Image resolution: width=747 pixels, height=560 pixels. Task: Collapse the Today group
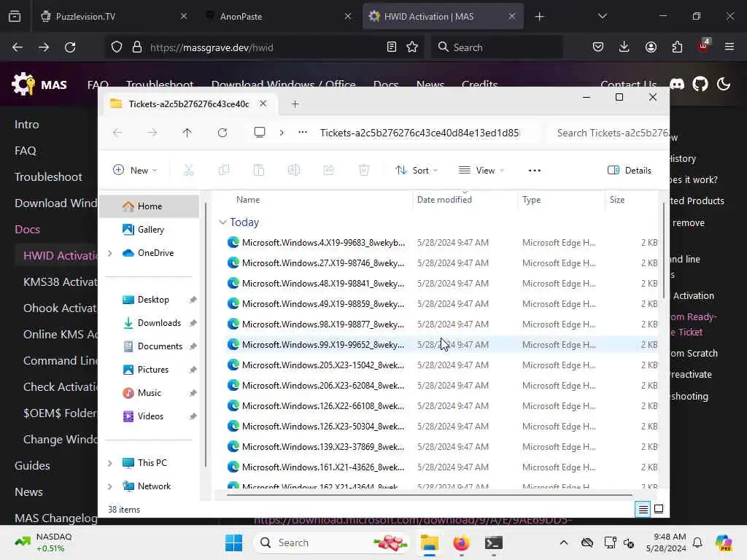pos(222,222)
